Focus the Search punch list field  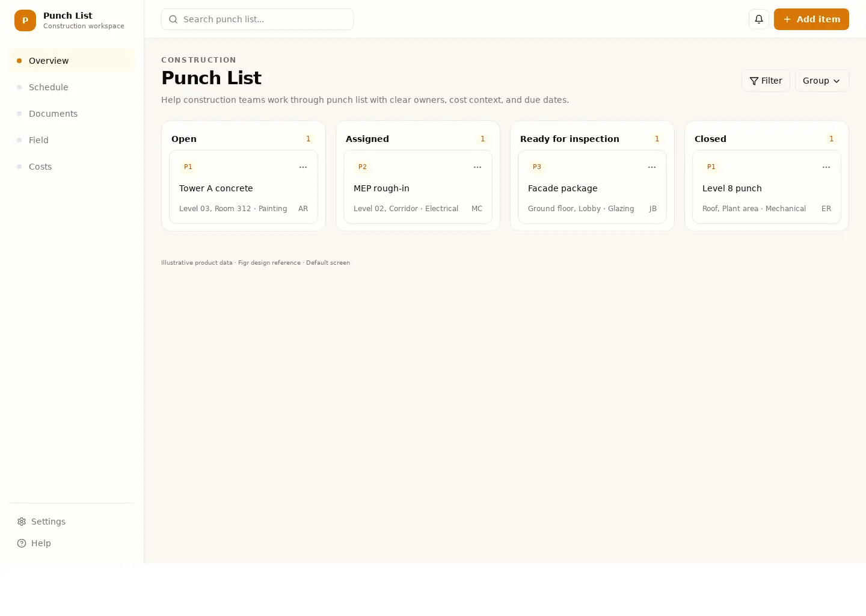(257, 19)
